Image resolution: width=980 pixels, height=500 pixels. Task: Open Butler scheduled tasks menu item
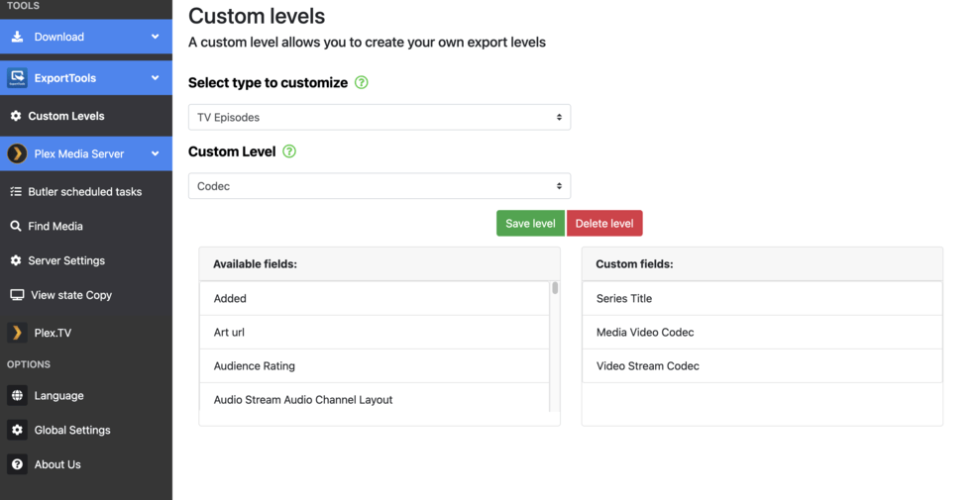coord(84,191)
